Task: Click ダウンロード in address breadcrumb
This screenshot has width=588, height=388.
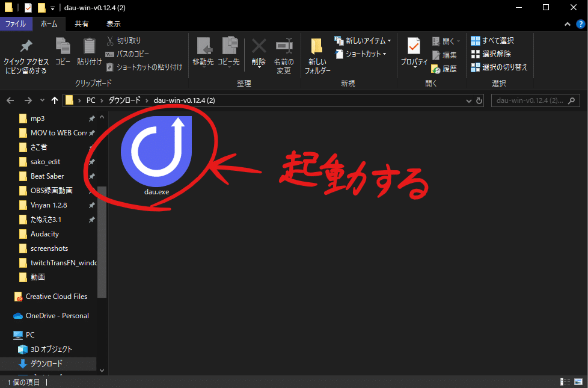Action: (x=124, y=100)
